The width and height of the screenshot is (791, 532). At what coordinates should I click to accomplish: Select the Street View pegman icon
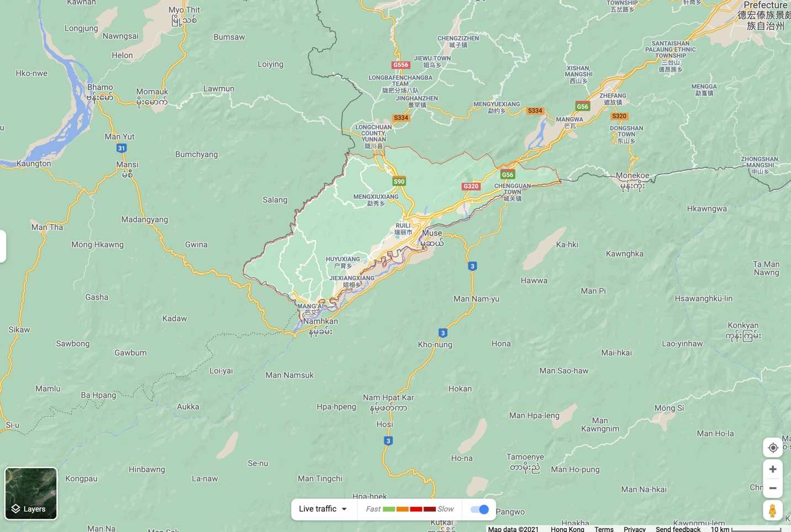[x=773, y=511]
